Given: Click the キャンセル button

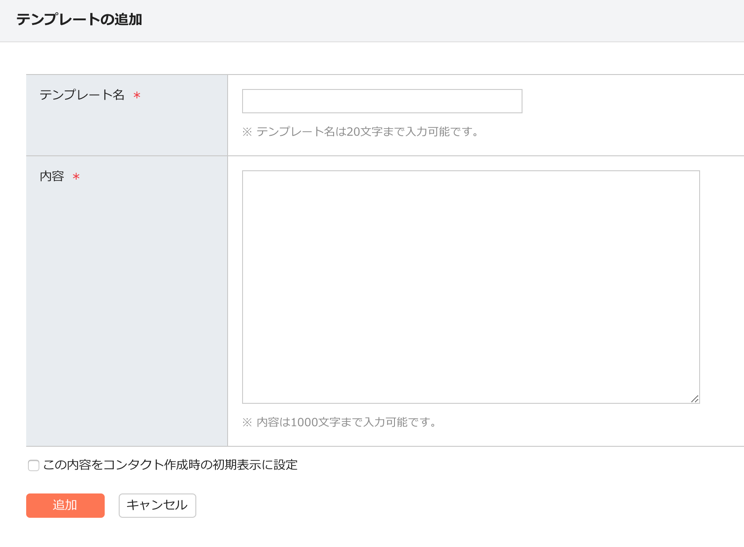Looking at the screenshot, I should point(157,505).
